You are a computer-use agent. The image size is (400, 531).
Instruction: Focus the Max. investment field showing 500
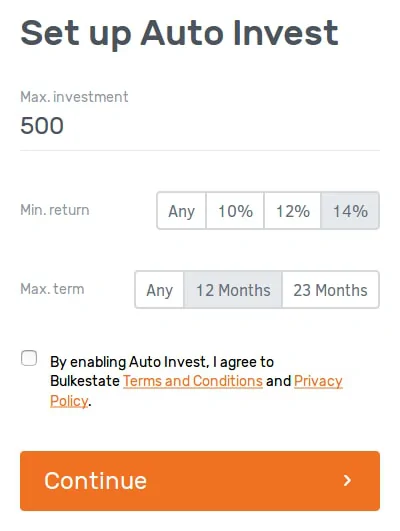point(200,126)
